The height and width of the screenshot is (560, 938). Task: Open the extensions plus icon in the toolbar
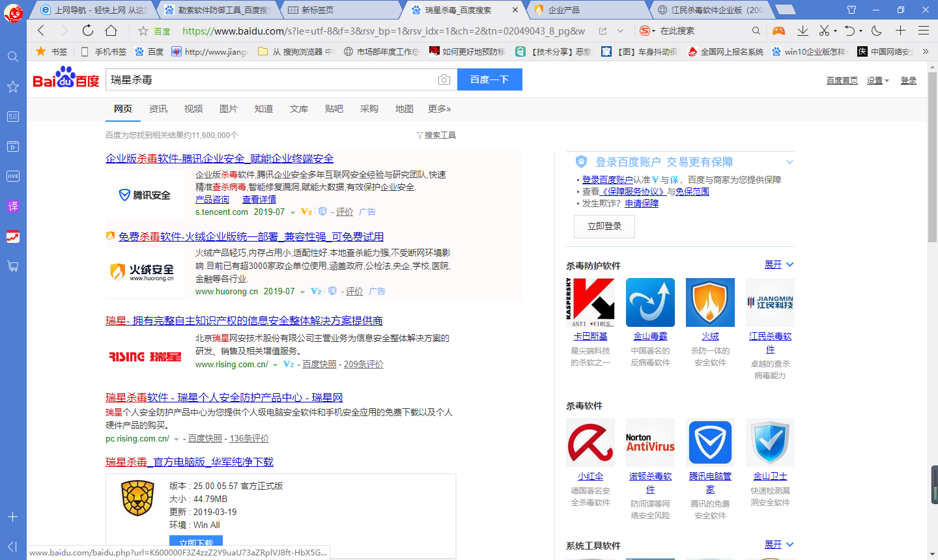[x=900, y=31]
